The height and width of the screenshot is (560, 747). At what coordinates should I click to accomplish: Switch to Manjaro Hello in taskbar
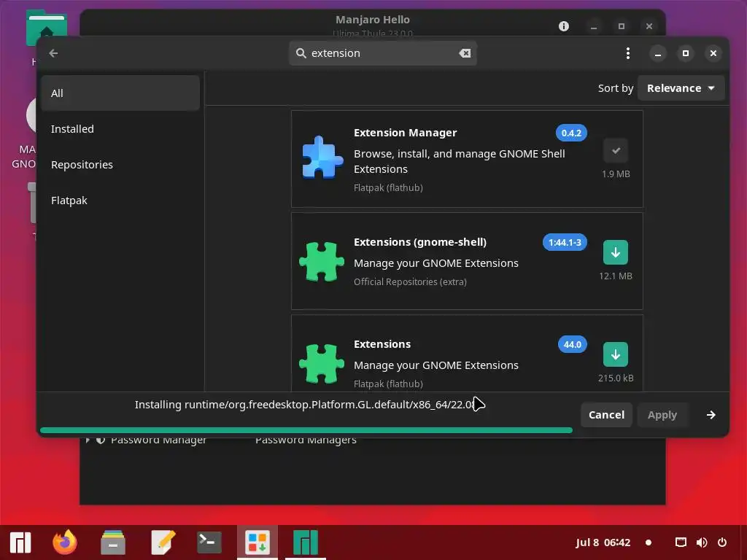coord(306,542)
